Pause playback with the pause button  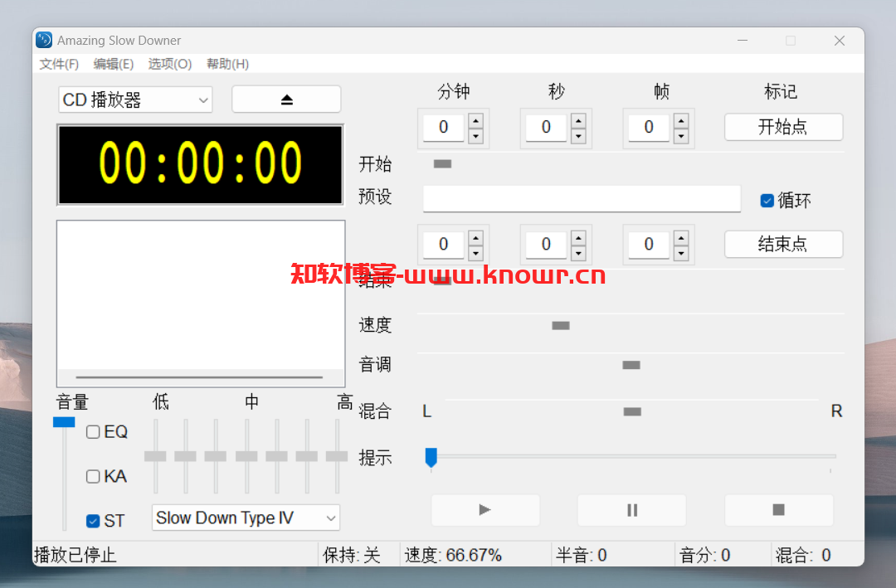point(632,510)
